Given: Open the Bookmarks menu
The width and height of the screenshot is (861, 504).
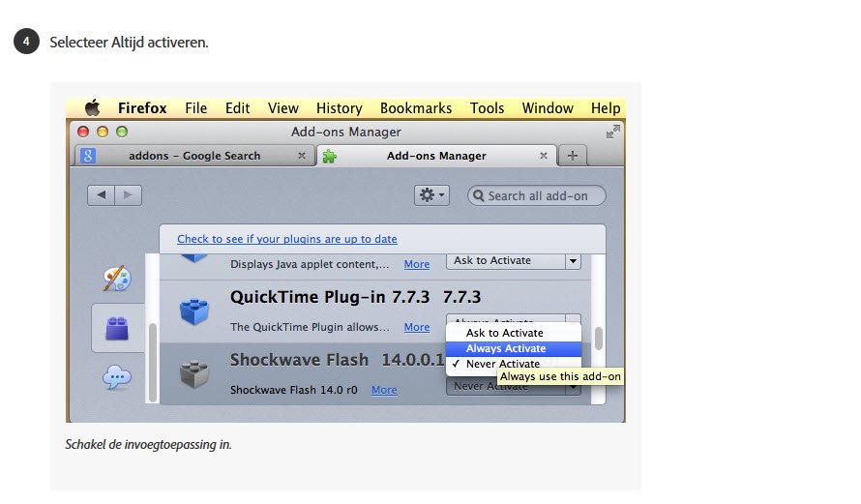Looking at the screenshot, I should coord(416,108).
